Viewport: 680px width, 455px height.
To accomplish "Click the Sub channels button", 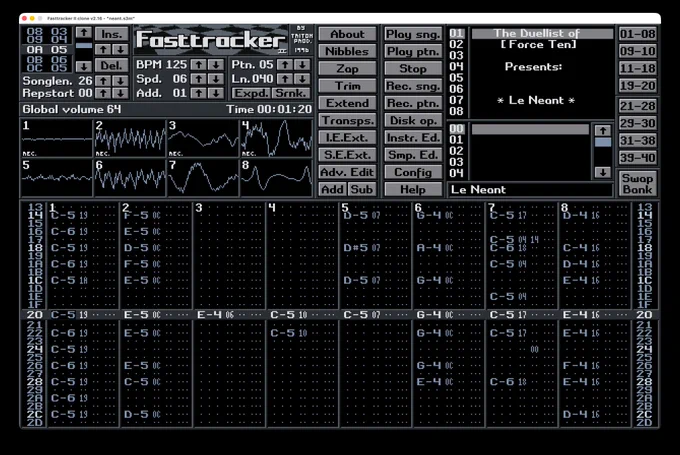I will coord(362,190).
